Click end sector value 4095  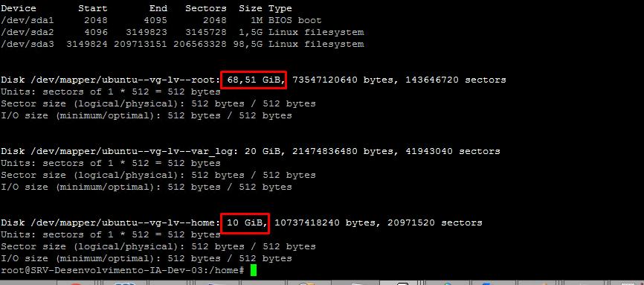click(x=155, y=20)
